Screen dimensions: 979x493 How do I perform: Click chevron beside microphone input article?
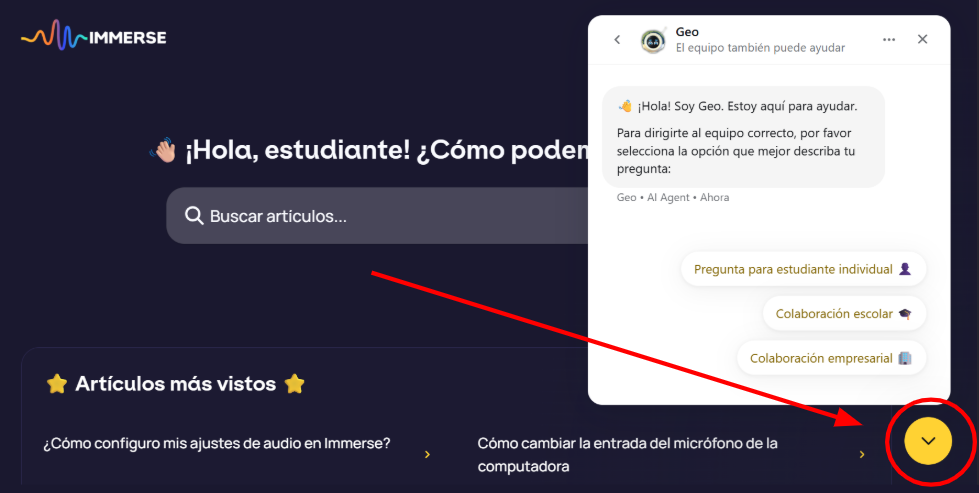click(x=862, y=454)
